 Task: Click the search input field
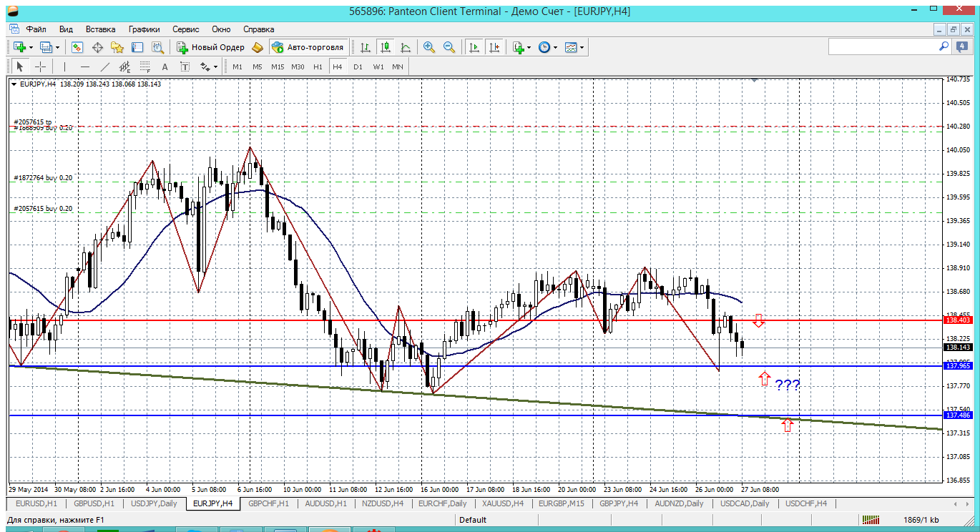pyautogui.click(x=883, y=46)
